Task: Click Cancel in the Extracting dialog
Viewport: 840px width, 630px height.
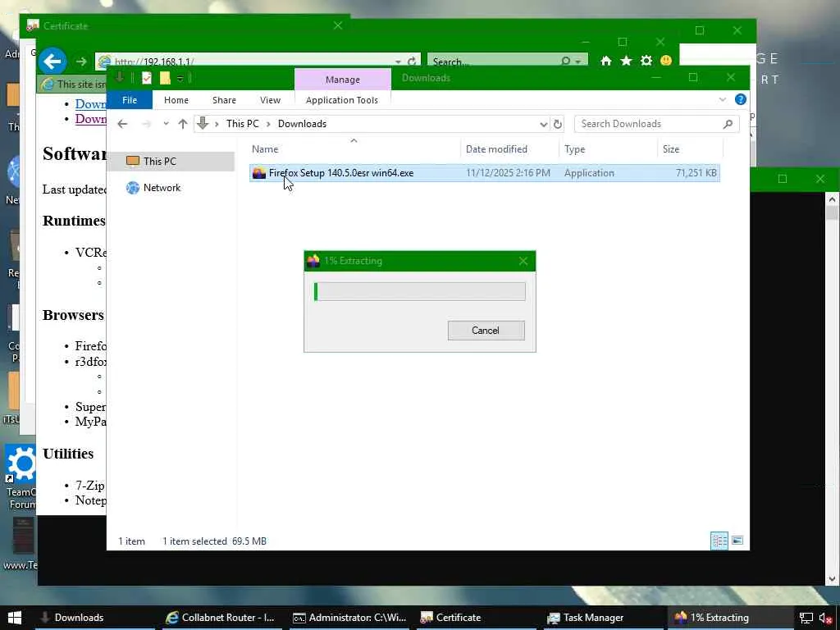Action: pos(486,331)
